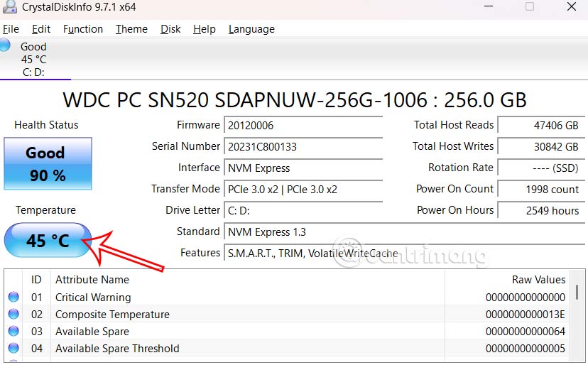This screenshot has width=588, height=365.
Task: Click the Firmware value field
Action: [303, 126]
